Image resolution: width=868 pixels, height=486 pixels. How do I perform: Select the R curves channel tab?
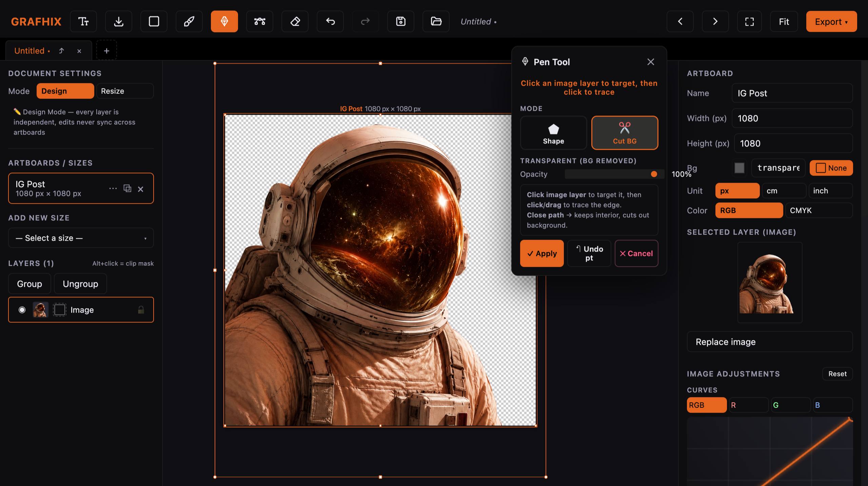pos(749,405)
